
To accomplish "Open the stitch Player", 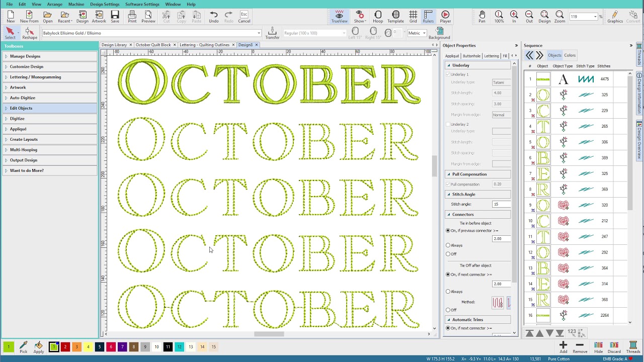I will (445, 17).
